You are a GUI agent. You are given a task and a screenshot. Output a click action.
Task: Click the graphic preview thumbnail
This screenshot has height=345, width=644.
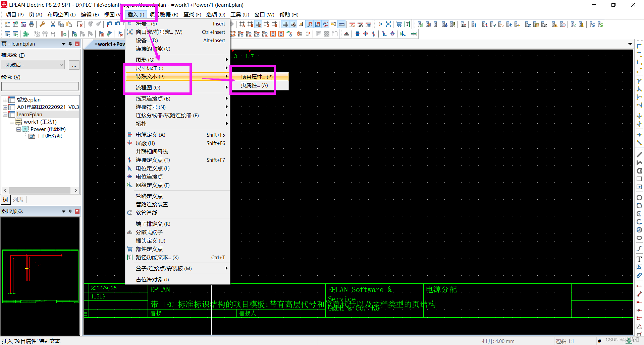point(40,276)
